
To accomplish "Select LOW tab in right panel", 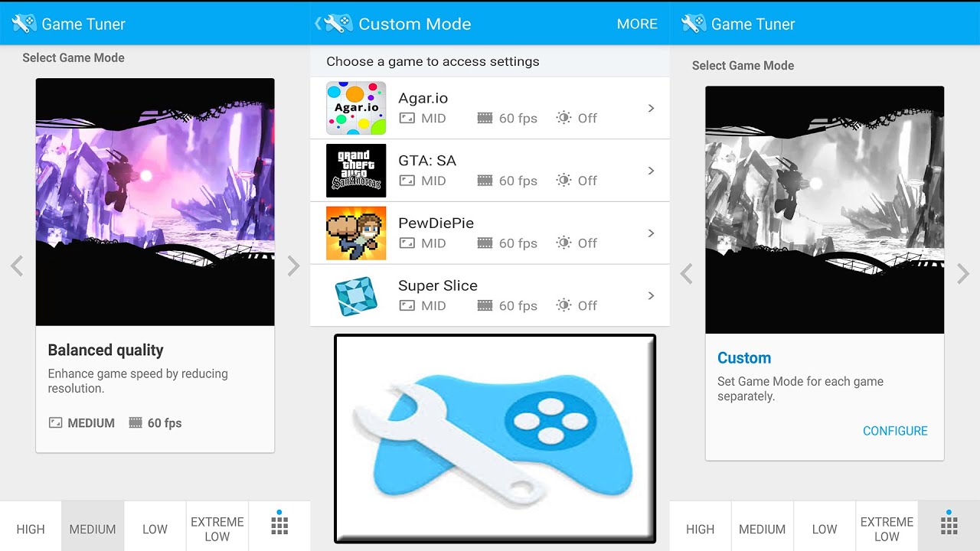I will (x=825, y=527).
